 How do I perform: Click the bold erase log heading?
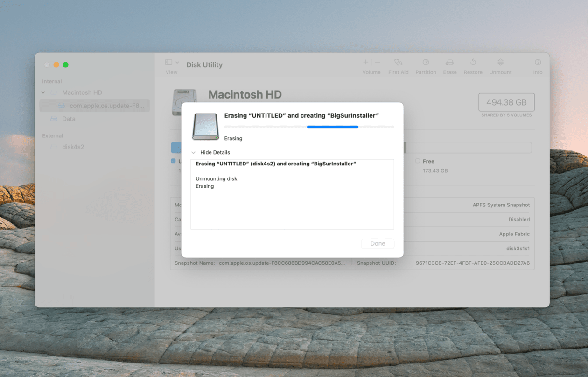click(x=276, y=164)
